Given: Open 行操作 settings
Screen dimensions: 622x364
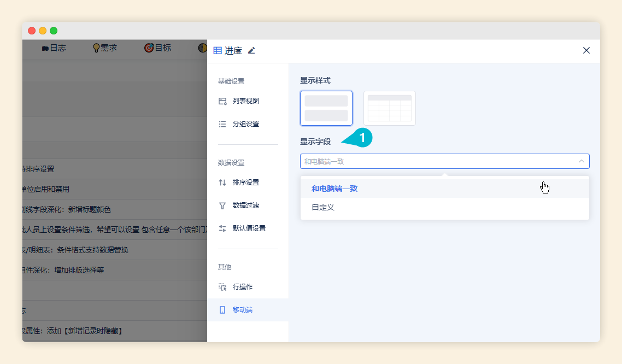Looking at the screenshot, I should click(x=242, y=287).
